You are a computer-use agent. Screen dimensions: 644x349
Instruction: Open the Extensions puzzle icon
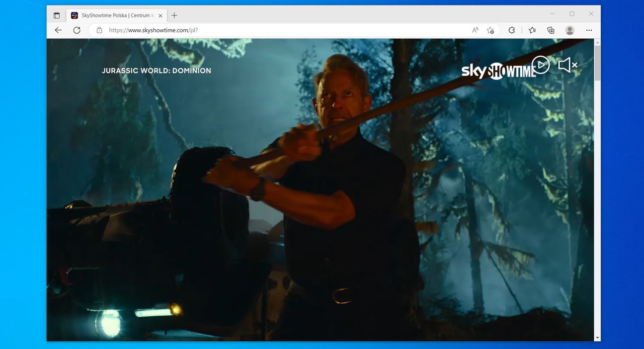coord(512,30)
